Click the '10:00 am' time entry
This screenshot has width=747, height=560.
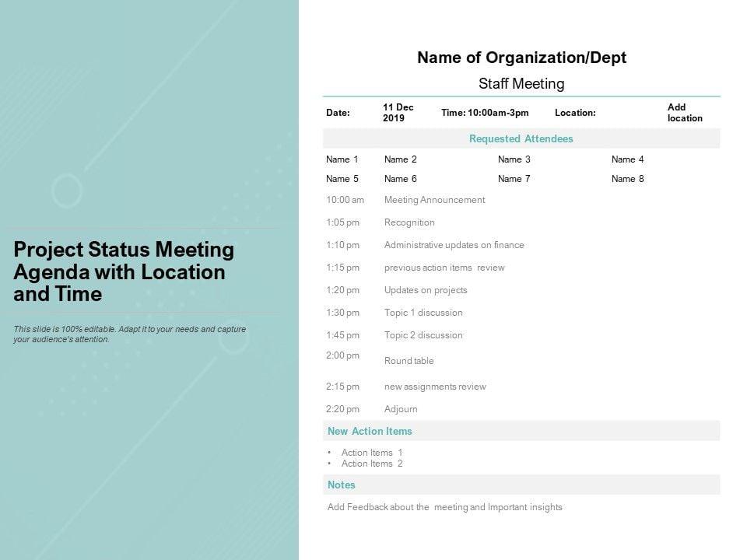pos(345,200)
